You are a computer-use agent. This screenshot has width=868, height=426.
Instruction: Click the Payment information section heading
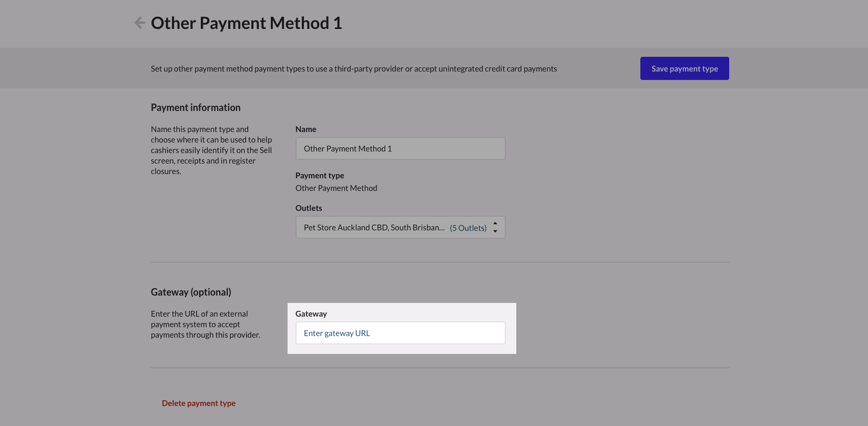point(196,107)
